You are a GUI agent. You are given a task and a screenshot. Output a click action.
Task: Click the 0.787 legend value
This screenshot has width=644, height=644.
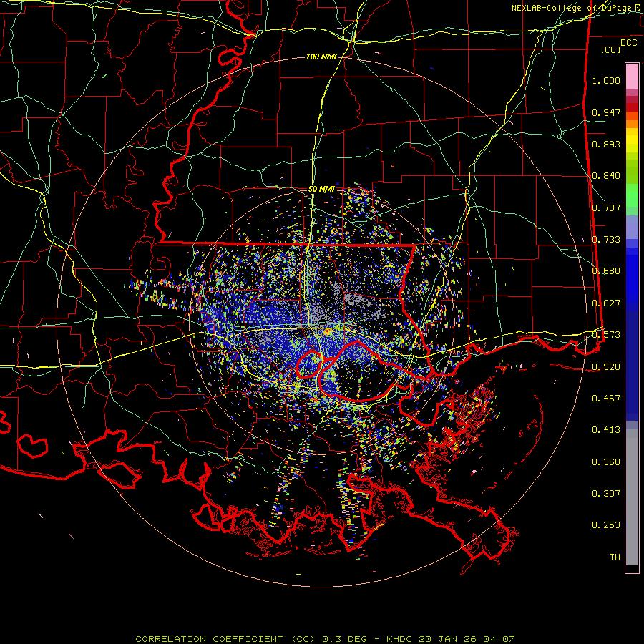606,208
